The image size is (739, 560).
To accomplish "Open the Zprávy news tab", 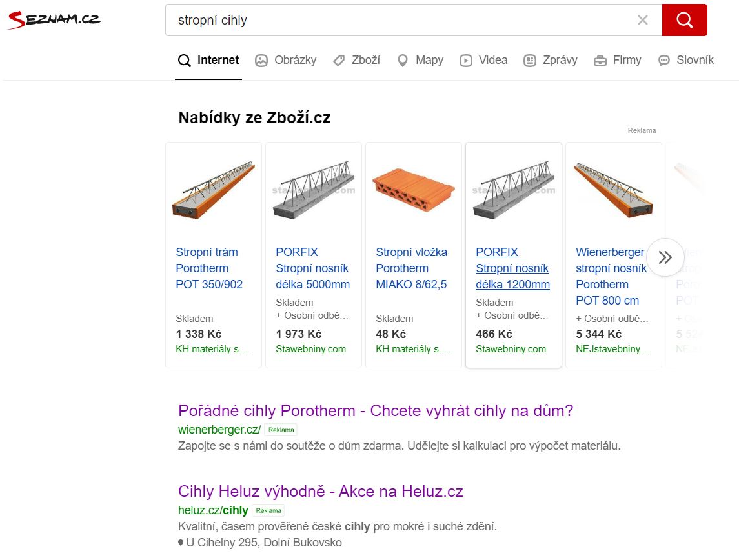I will click(x=551, y=60).
